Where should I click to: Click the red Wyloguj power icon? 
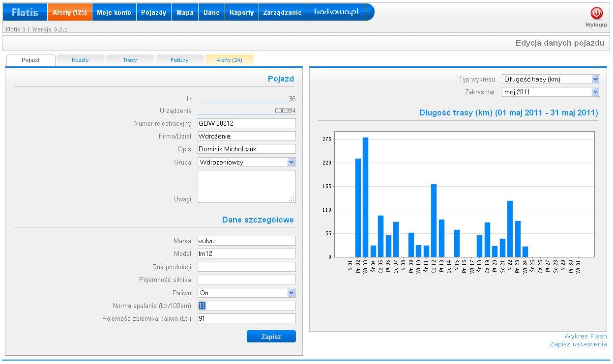click(596, 13)
